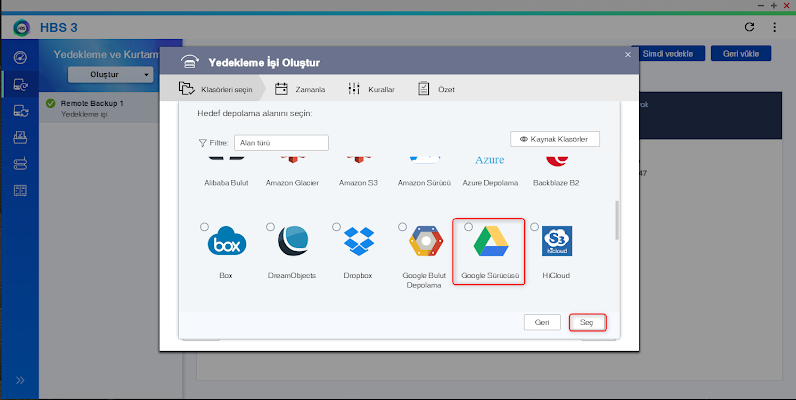Click the filter funnel icon

pos(203,143)
